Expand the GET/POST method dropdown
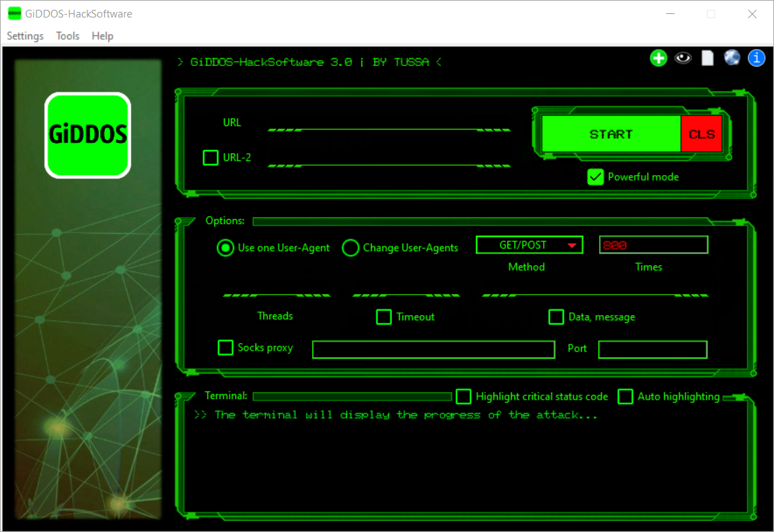The image size is (774, 532). tap(529, 245)
